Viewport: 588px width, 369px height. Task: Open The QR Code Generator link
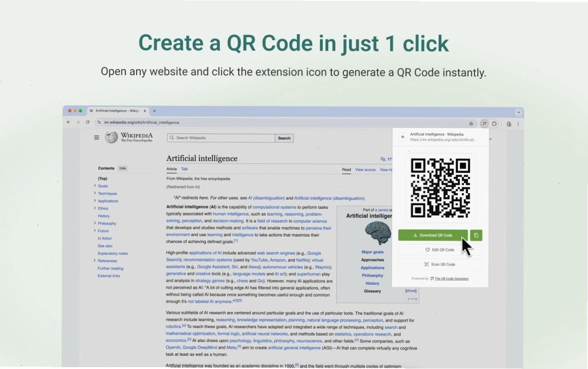pos(452,279)
